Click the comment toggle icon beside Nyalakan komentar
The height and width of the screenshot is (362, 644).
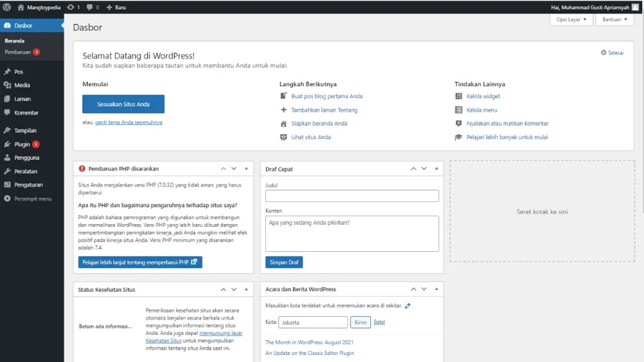tap(459, 123)
